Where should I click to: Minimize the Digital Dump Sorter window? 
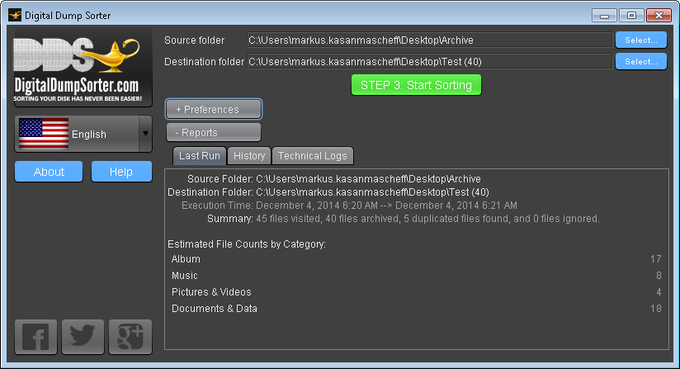pyautogui.click(x=605, y=16)
